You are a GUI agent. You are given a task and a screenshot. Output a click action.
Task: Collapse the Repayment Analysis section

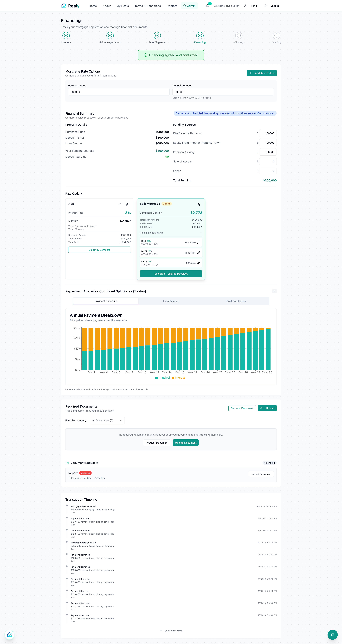(x=274, y=291)
